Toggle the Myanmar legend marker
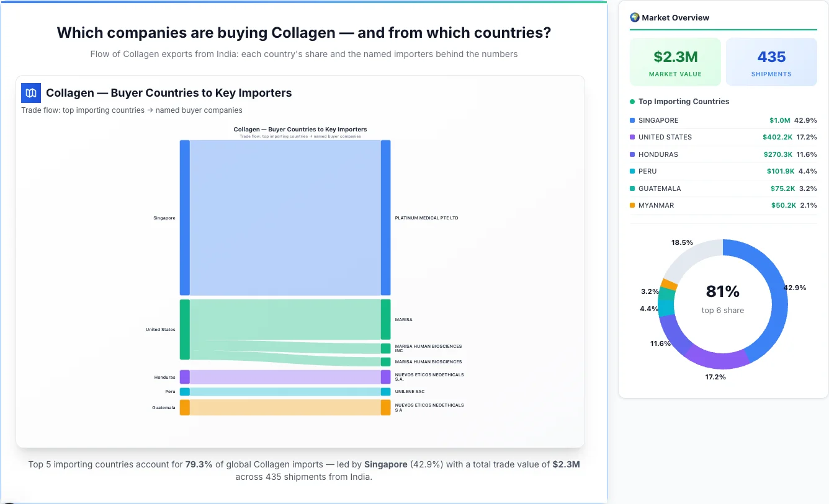The width and height of the screenshot is (829, 504). (631, 205)
